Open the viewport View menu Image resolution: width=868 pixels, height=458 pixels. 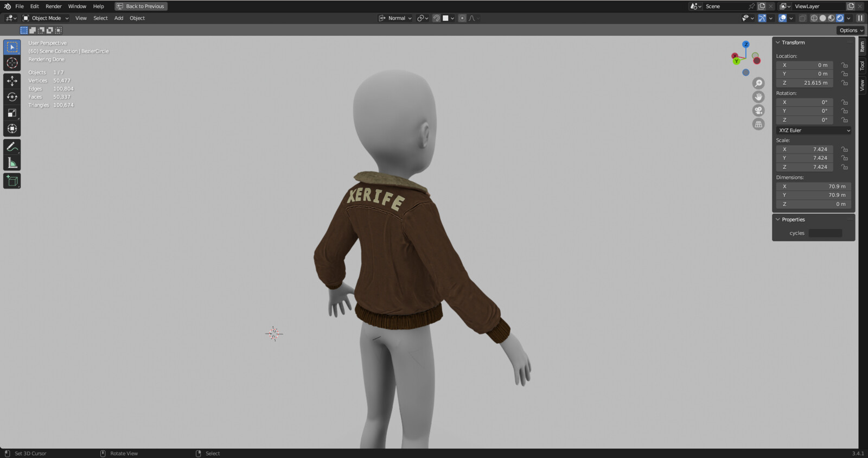coord(81,18)
